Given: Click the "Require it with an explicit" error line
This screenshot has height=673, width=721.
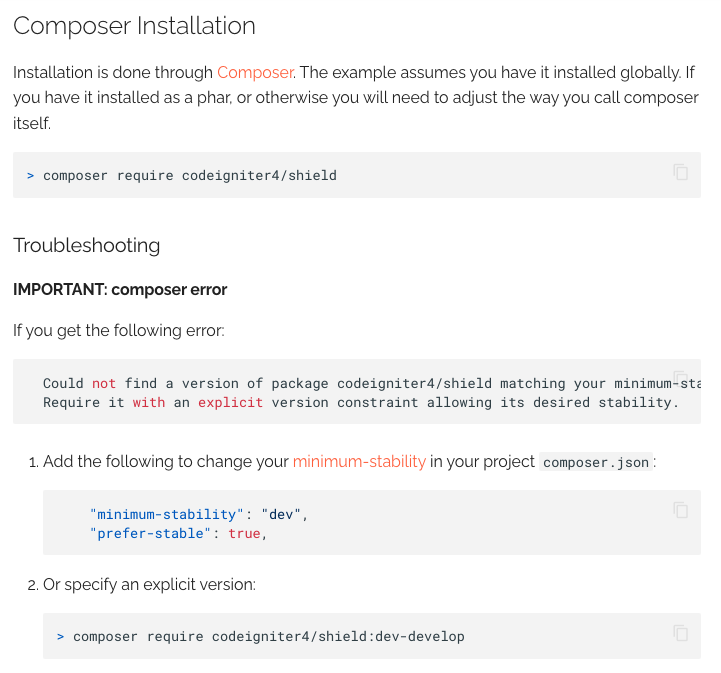Looking at the screenshot, I should (x=360, y=402).
